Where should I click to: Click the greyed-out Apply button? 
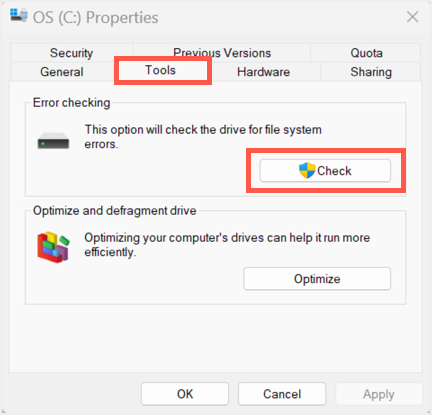point(379,394)
